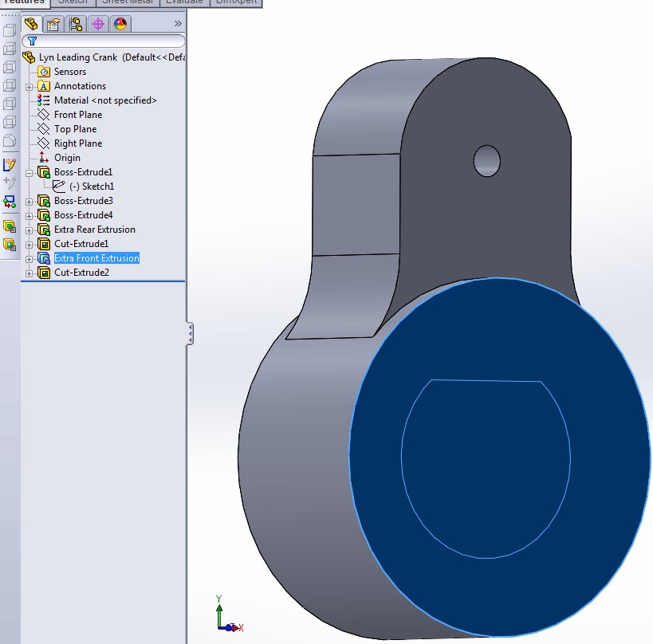Open the FeatureManager design tree tab
653x644 pixels.
[x=31, y=24]
